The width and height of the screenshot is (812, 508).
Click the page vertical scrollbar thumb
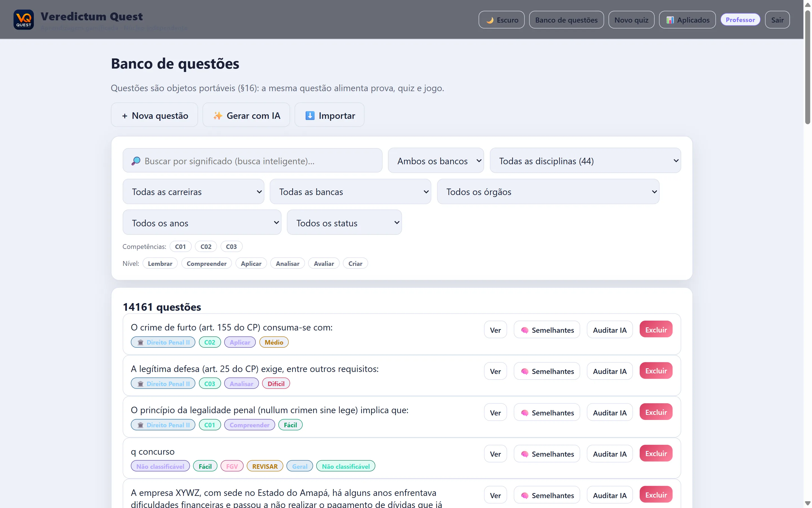coord(808,67)
